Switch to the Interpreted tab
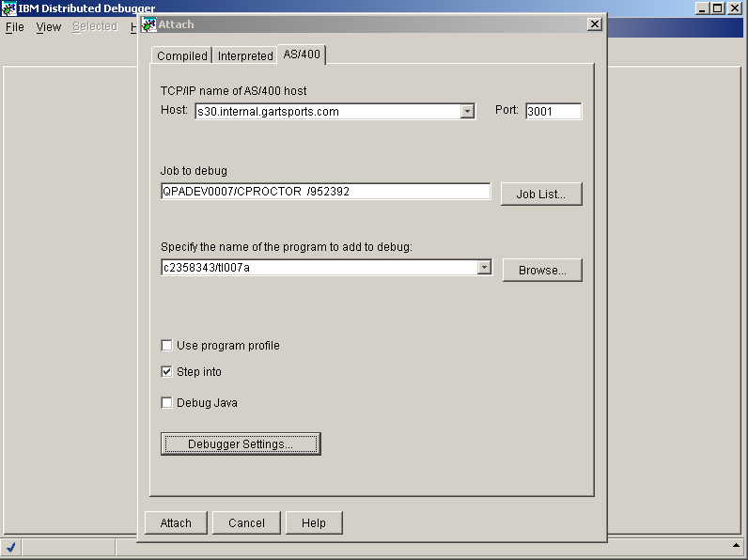This screenshot has width=748, height=560. [245, 55]
